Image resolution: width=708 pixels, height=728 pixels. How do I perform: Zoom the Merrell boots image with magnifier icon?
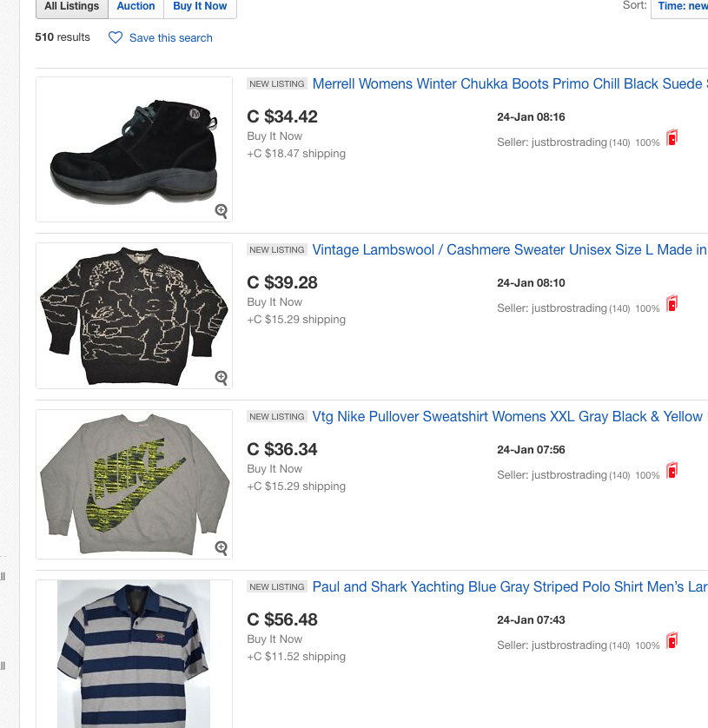[222, 210]
